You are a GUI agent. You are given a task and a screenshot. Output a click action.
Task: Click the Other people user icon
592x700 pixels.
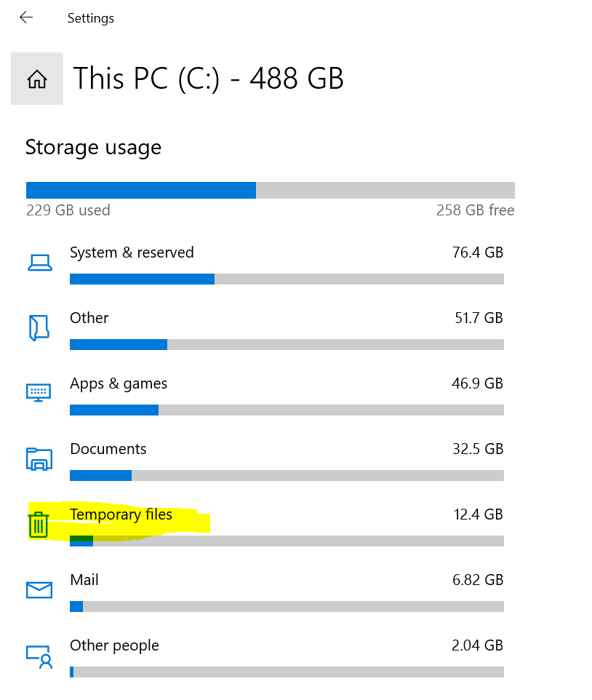coord(39,656)
